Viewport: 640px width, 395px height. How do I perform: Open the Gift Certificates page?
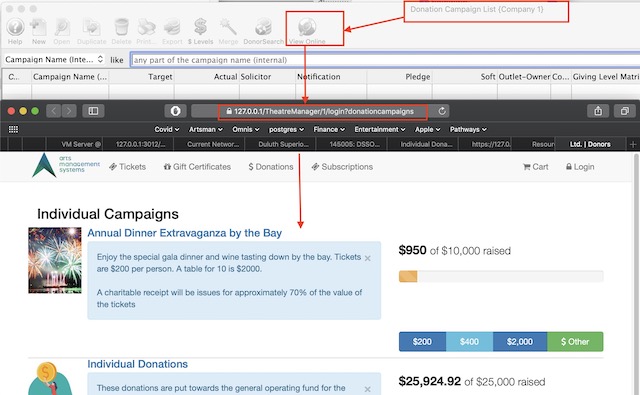[197, 166]
